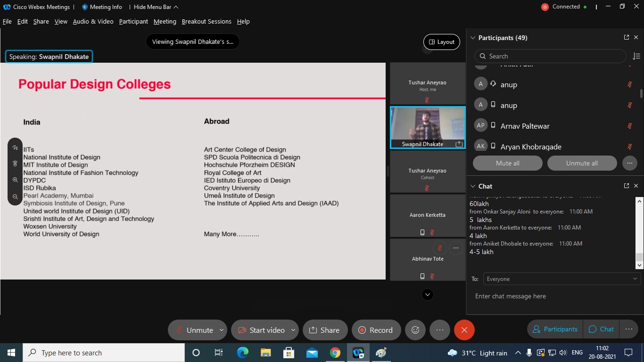Click Unmute all participants
Image resolution: width=644 pixels, height=362 pixels.
click(x=582, y=163)
